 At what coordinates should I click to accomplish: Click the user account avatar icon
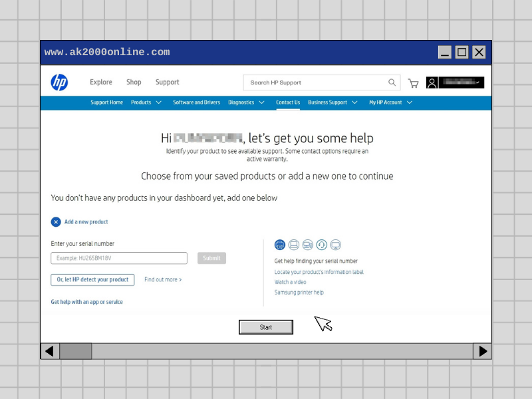(432, 82)
